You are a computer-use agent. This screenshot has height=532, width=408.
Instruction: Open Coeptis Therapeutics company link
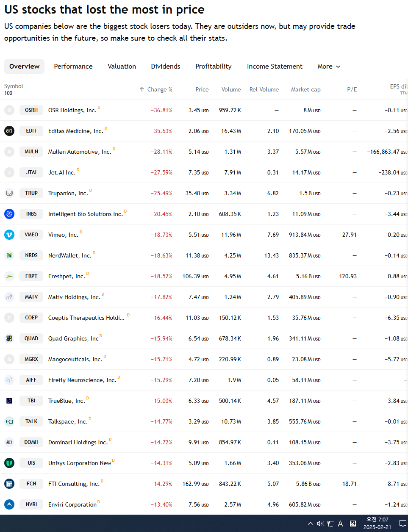click(86, 318)
